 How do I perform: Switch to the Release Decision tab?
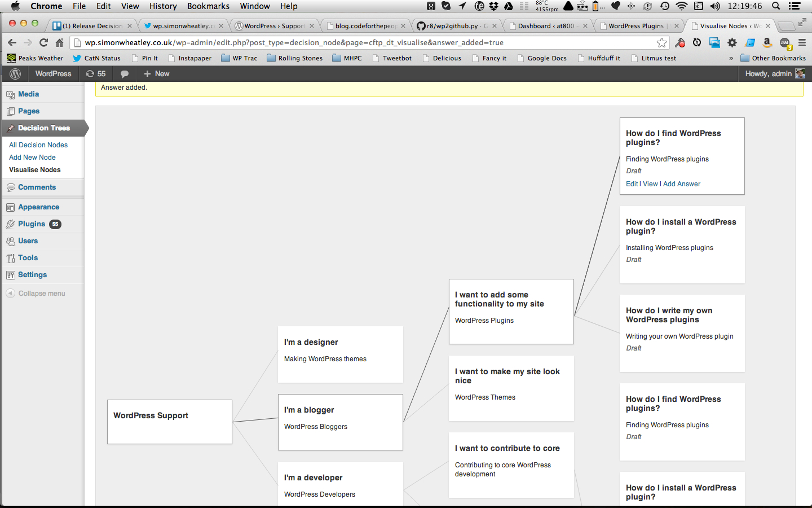coord(92,26)
